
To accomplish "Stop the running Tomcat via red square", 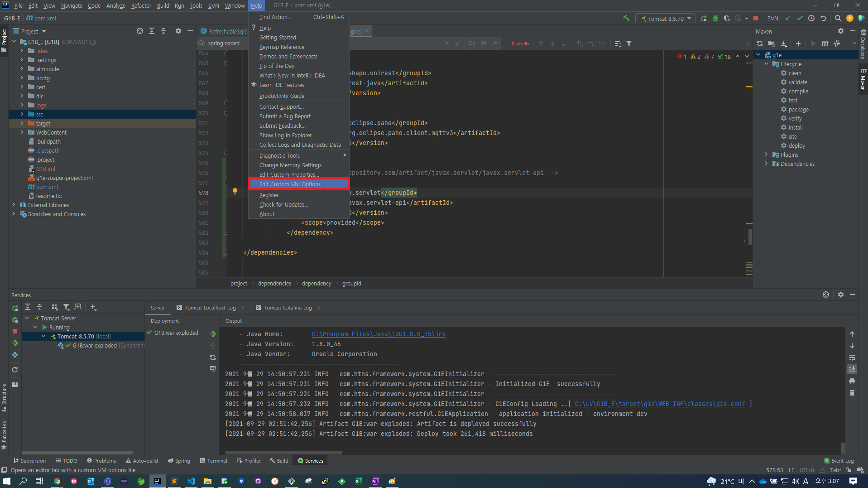I will 756,18.
